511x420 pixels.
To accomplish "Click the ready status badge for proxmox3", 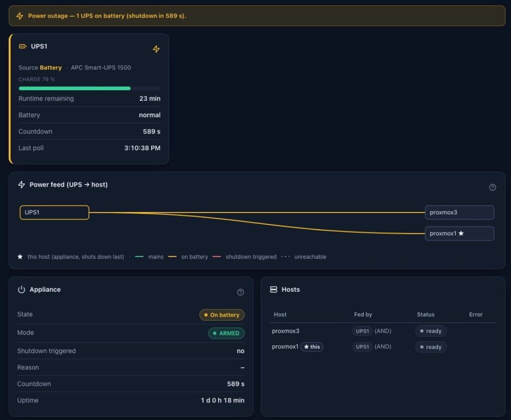I will point(431,331).
